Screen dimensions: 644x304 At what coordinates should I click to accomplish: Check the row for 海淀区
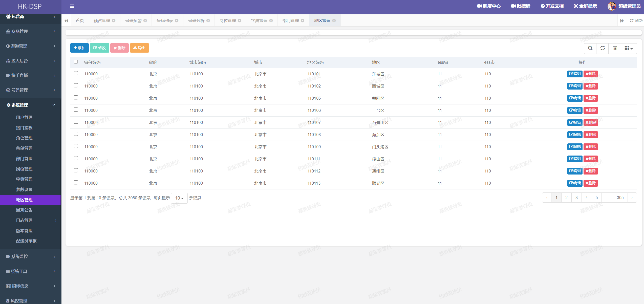pos(76,134)
